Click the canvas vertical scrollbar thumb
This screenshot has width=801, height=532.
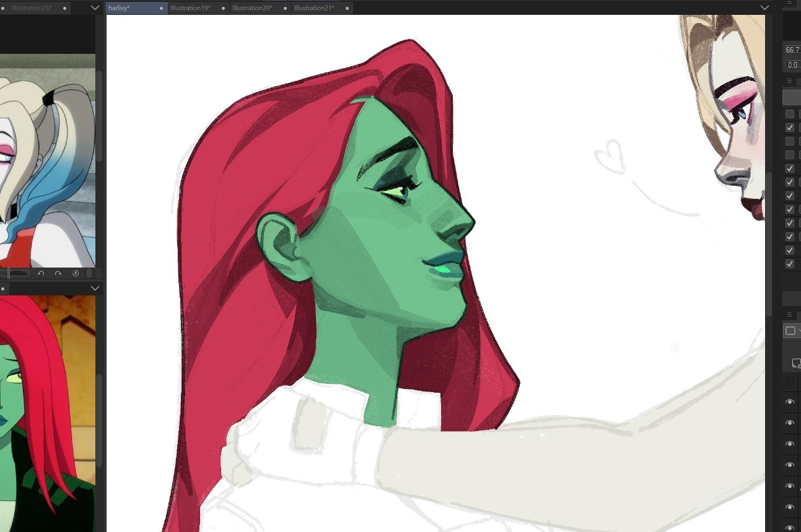tap(769, 244)
